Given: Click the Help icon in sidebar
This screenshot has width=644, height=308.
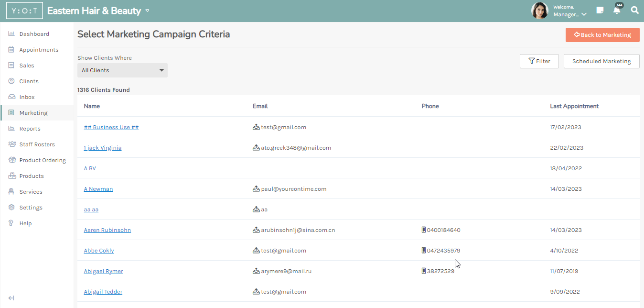Looking at the screenshot, I should tap(11, 223).
